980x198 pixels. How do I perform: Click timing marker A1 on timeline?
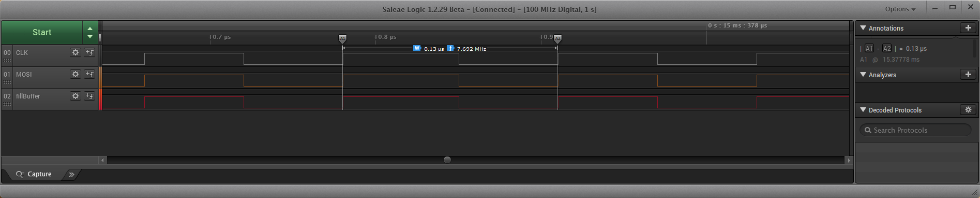click(342, 38)
